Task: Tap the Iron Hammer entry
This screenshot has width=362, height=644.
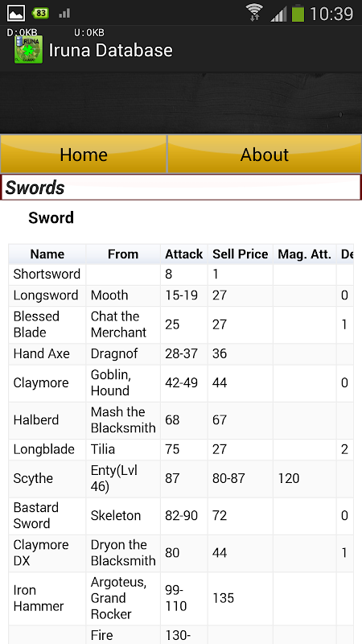Action: 39,598
